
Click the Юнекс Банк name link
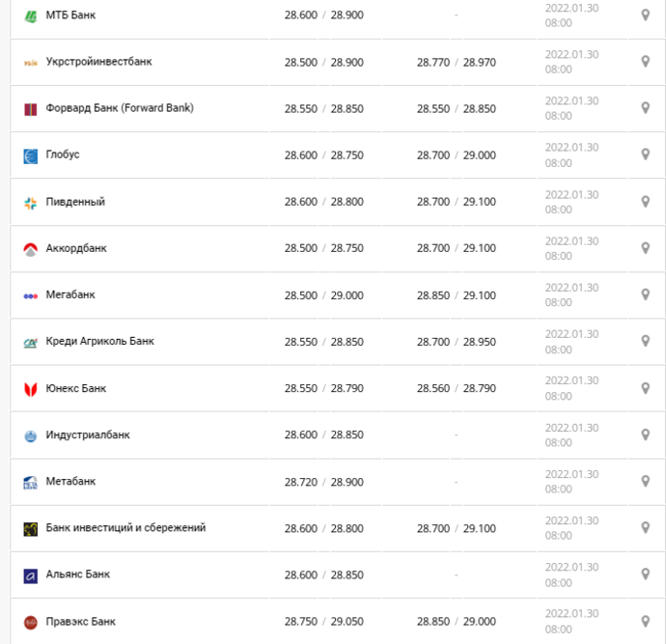[x=76, y=388]
